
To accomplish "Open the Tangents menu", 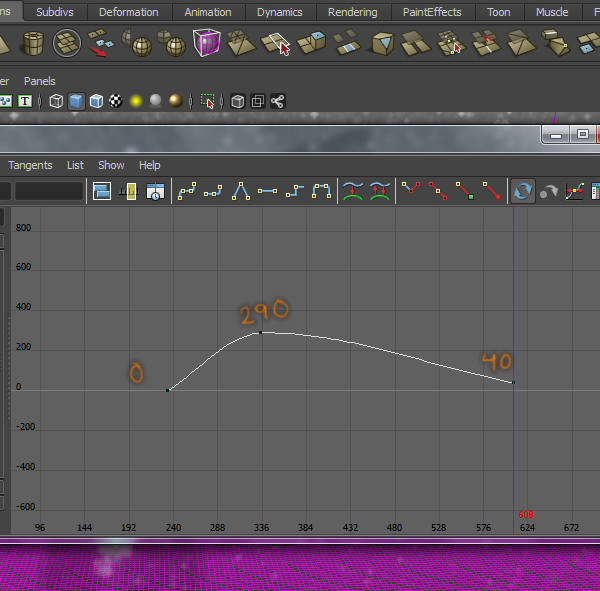I will [30, 165].
